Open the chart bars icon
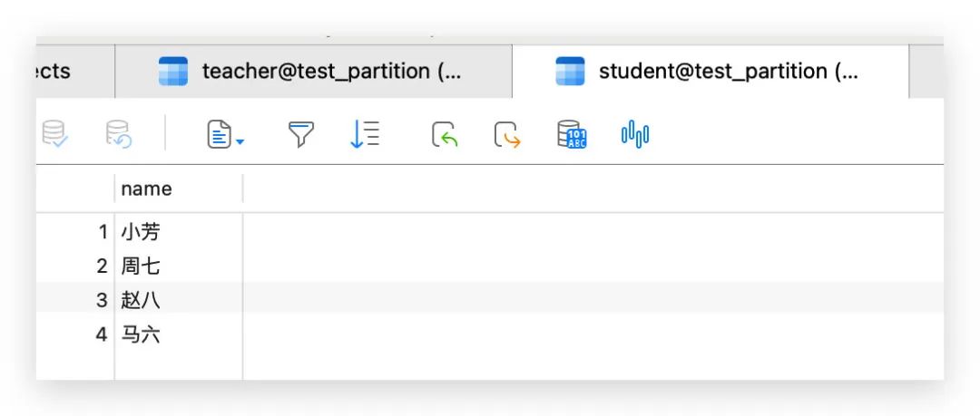The image size is (980, 416). [635, 134]
